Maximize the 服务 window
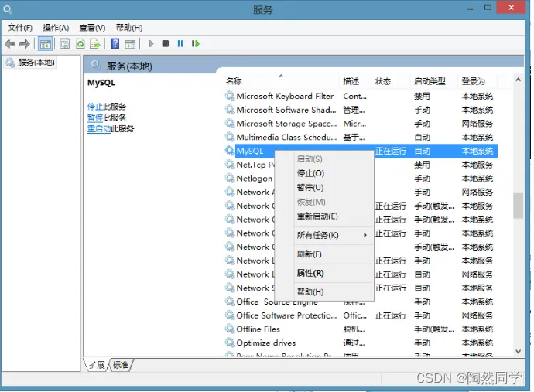 488,8
